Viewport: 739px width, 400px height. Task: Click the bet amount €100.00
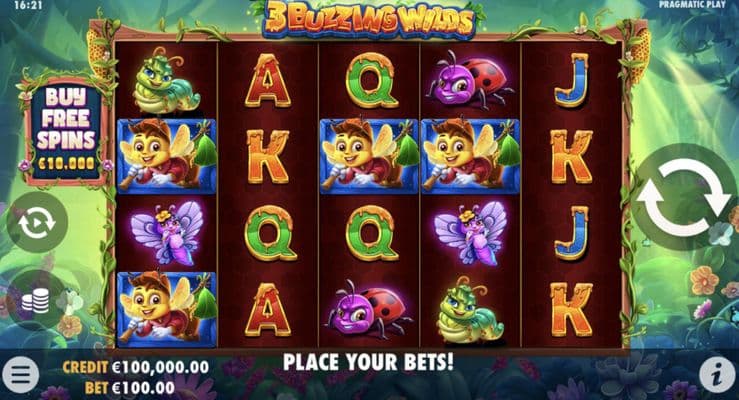pos(143,388)
